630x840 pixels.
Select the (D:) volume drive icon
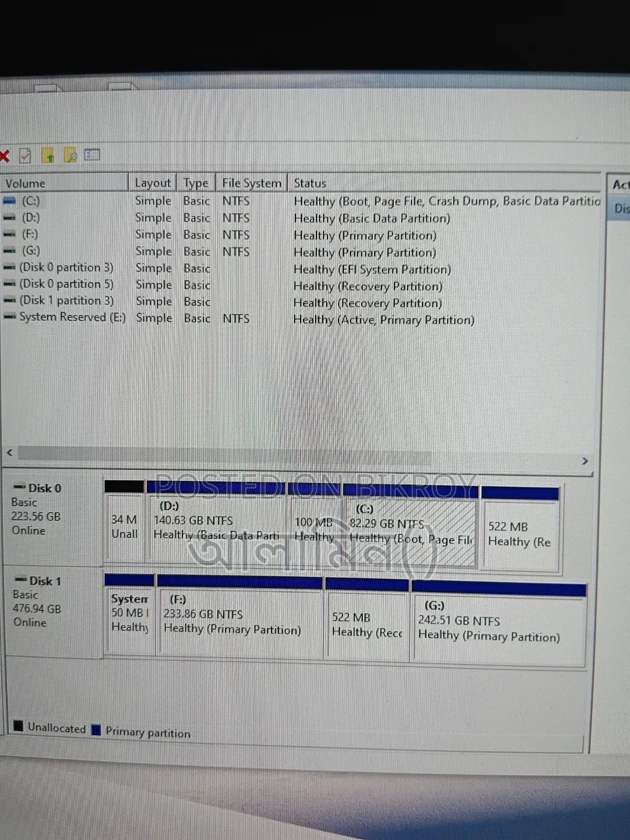point(9,217)
